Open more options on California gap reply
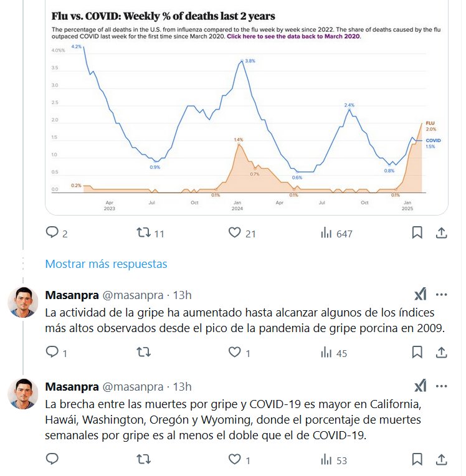 [x=441, y=386]
